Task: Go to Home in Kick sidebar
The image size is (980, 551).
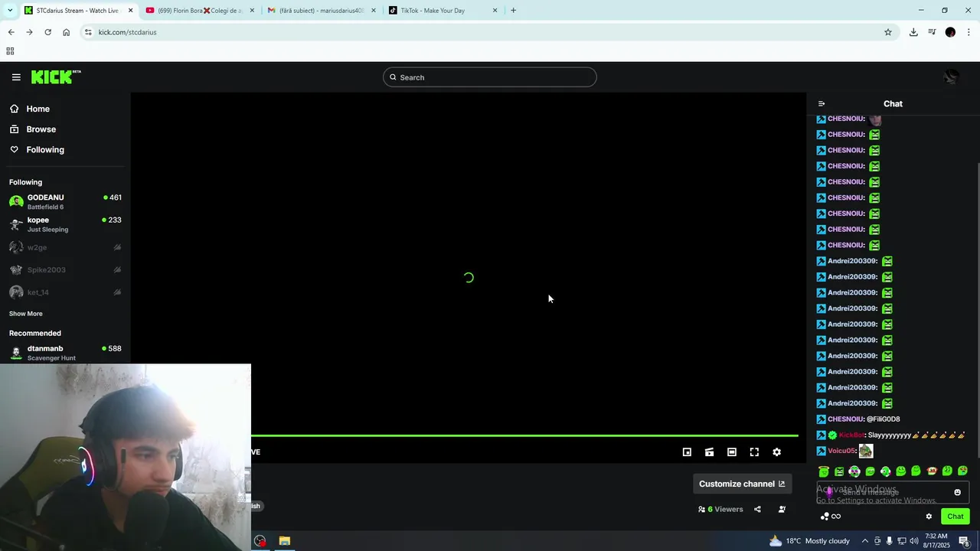Action: coord(30,109)
